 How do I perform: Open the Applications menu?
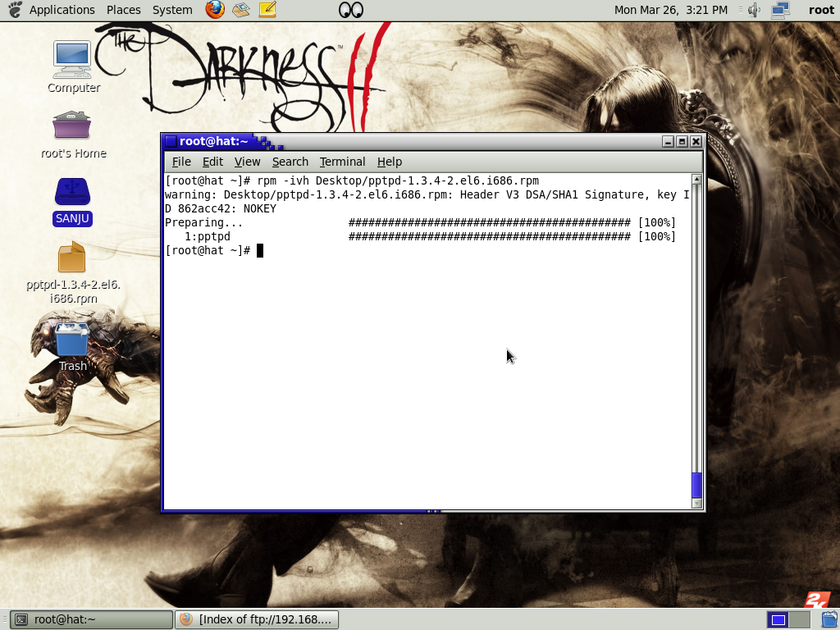(x=62, y=10)
